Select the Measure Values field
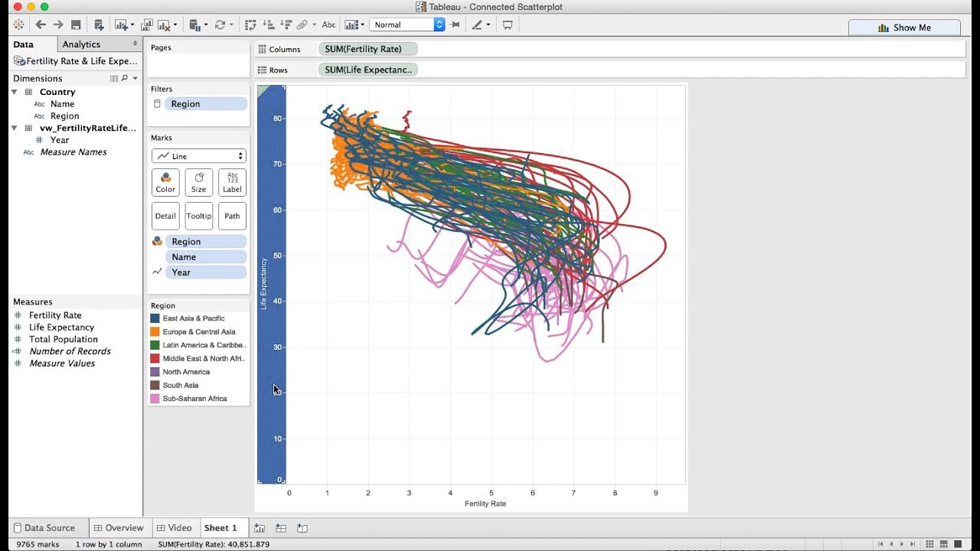The width and height of the screenshot is (980, 551). click(62, 364)
